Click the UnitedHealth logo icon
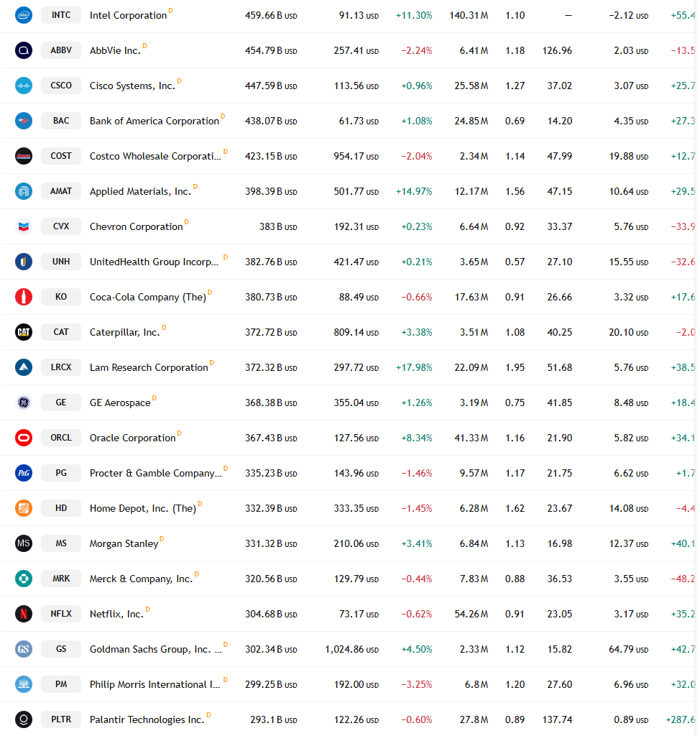 [x=24, y=262]
